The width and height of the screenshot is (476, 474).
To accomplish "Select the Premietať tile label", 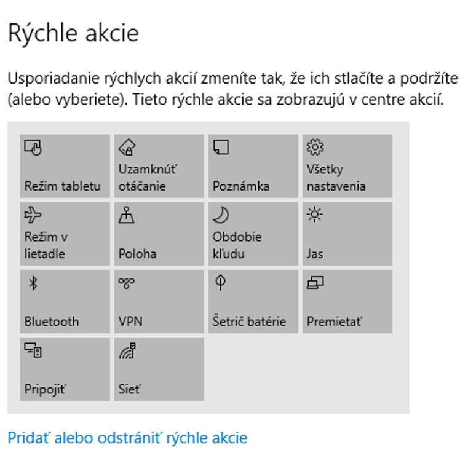I will (335, 321).
